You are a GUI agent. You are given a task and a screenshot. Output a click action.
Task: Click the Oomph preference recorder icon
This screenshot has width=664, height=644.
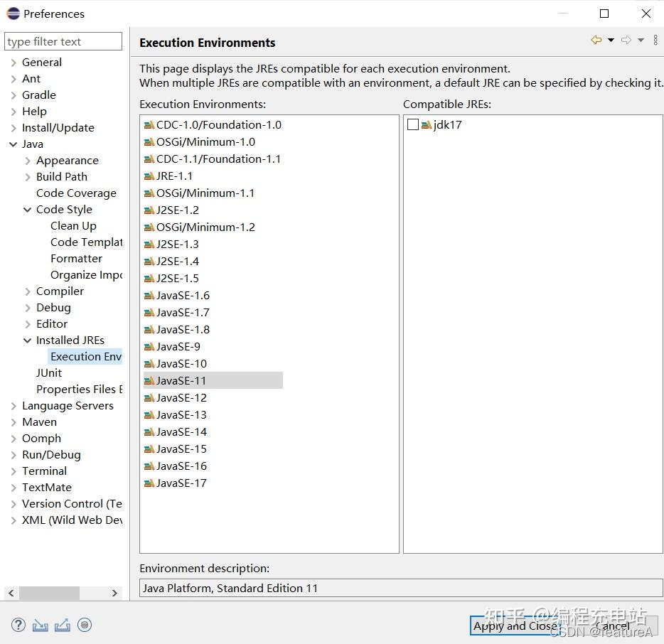click(84, 625)
